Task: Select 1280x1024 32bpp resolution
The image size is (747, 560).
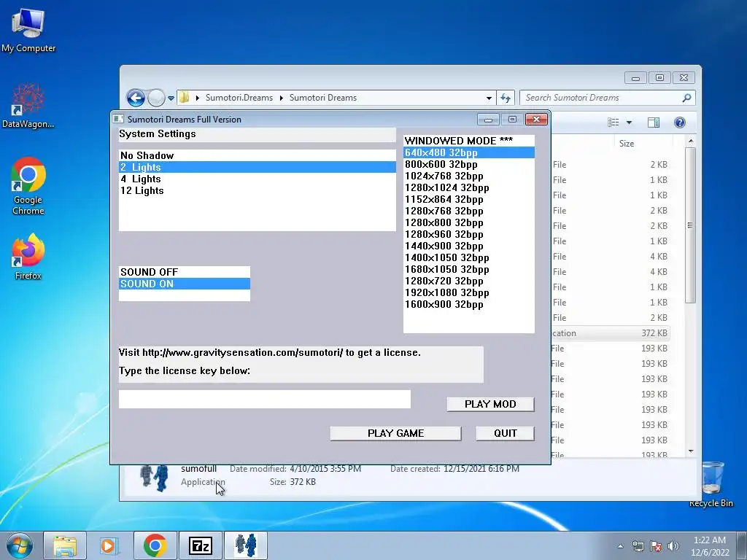Action: tap(469, 187)
